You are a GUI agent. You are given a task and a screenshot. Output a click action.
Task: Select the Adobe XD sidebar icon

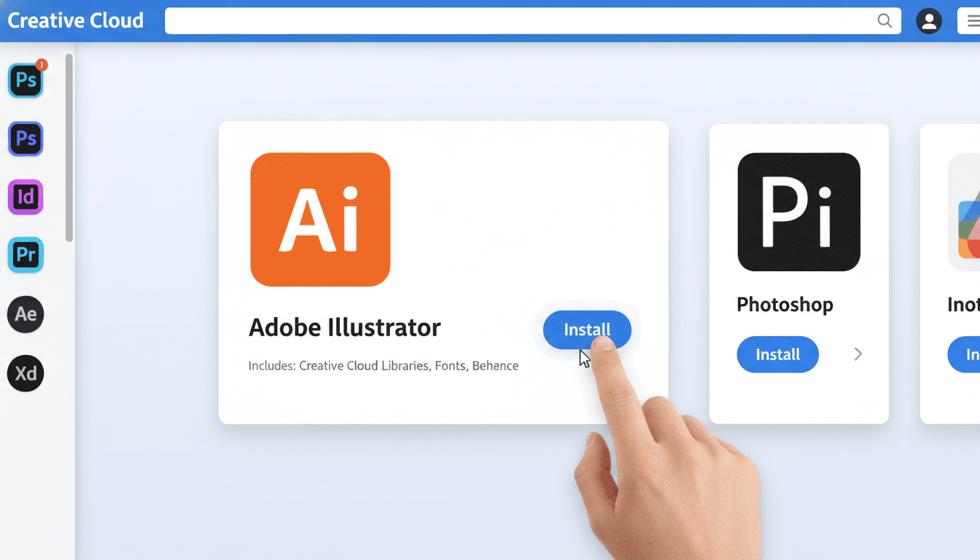26,373
